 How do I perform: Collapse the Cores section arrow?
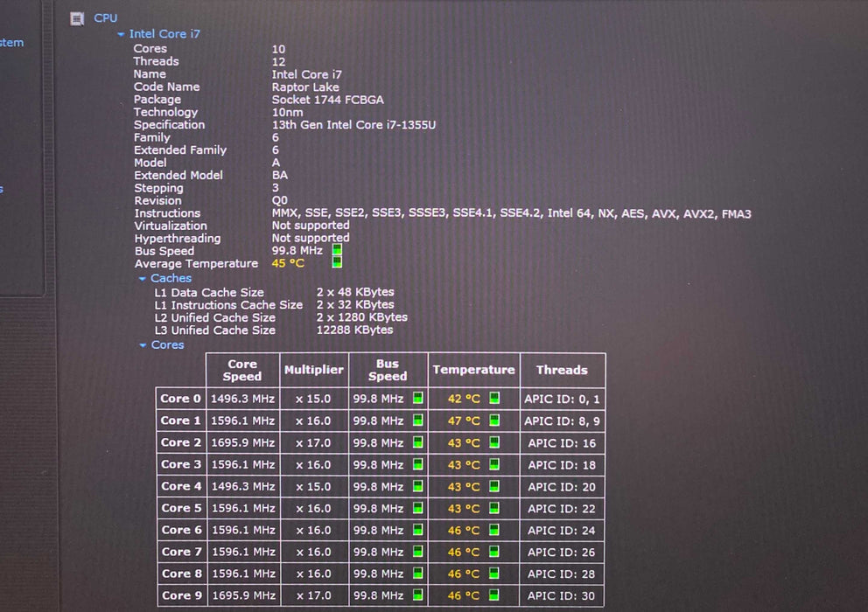[x=143, y=345]
